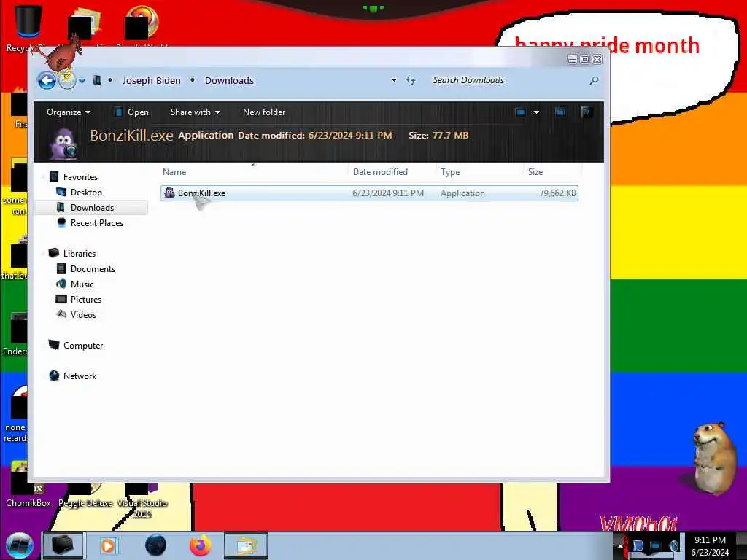Open the Organize menu
Screen dimensions: 747x560
tap(68, 112)
